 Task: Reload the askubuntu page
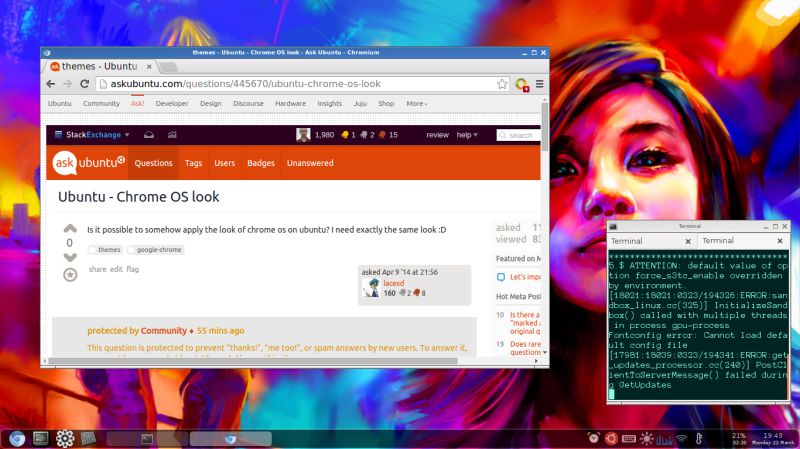[85, 84]
